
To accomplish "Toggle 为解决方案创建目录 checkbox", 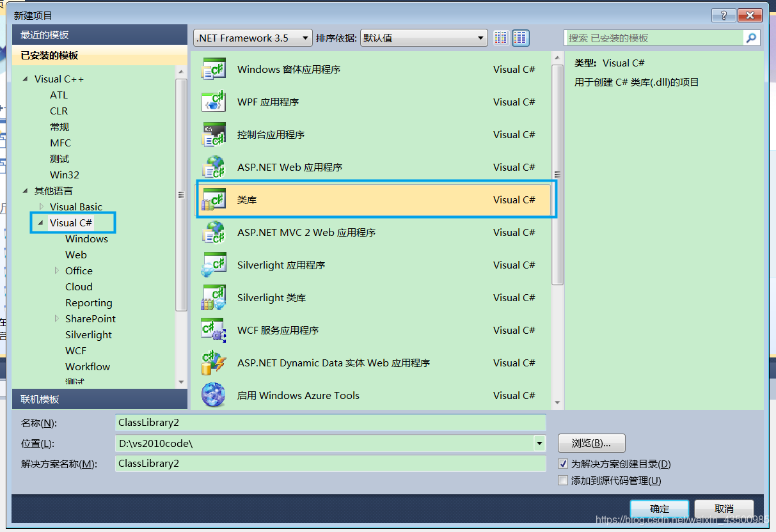I will (563, 464).
